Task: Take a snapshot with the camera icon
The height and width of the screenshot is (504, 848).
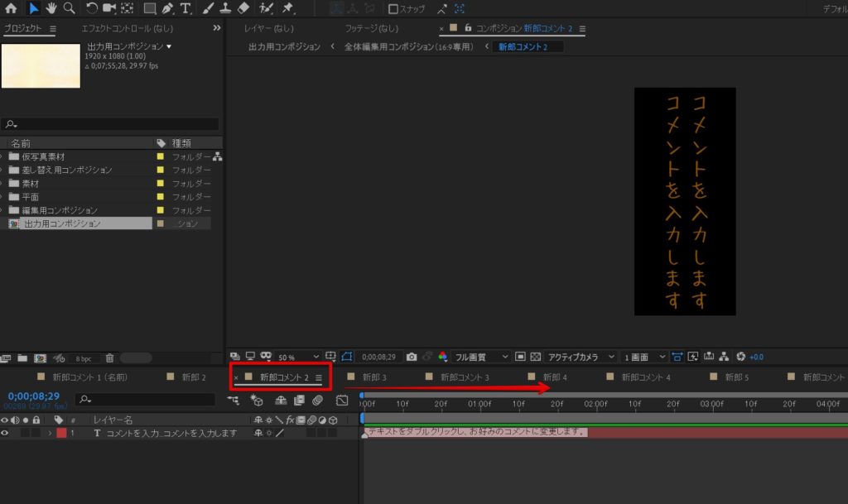Action: pos(412,357)
